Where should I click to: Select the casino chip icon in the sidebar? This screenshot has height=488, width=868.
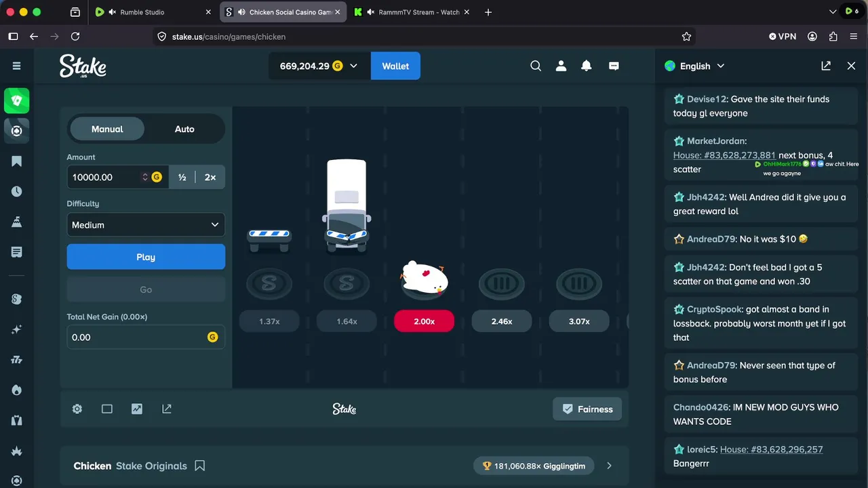[17, 131]
